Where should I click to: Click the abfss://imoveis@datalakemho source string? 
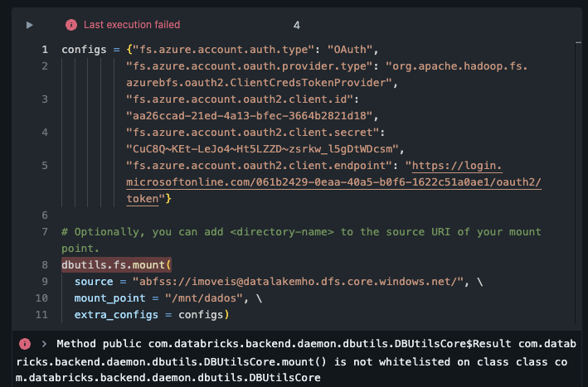(x=298, y=282)
